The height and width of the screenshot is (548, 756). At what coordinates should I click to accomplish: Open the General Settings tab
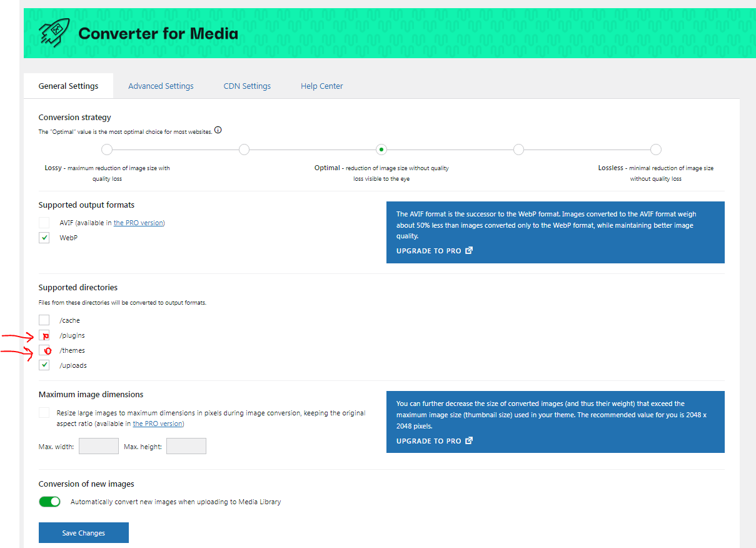tap(68, 86)
